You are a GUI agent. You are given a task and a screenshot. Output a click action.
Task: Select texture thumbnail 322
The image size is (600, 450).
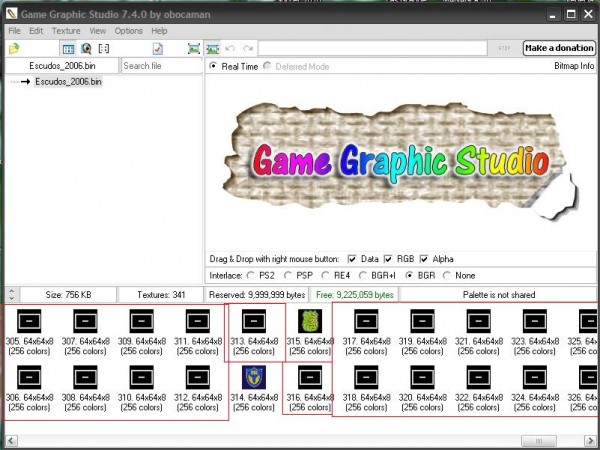click(x=479, y=377)
